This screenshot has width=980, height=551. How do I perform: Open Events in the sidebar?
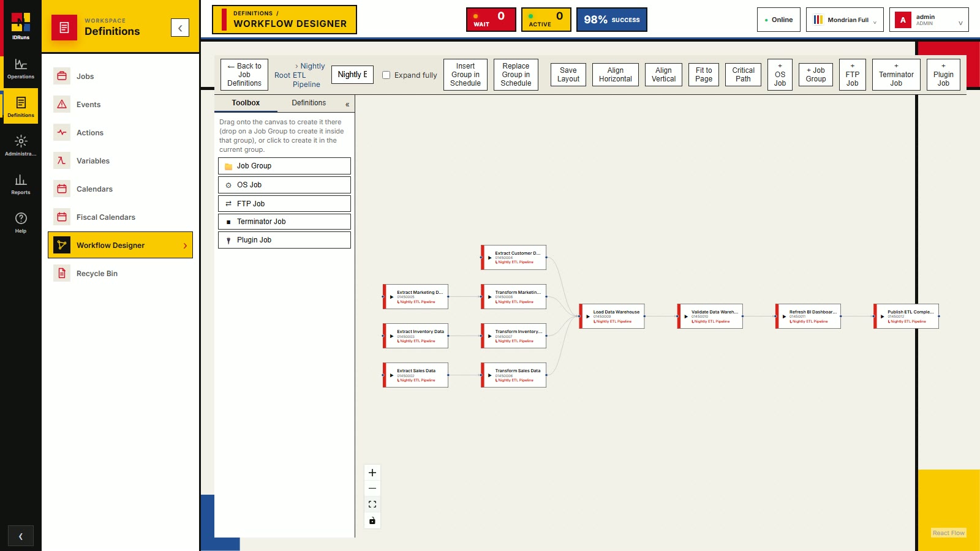tap(120, 105)
